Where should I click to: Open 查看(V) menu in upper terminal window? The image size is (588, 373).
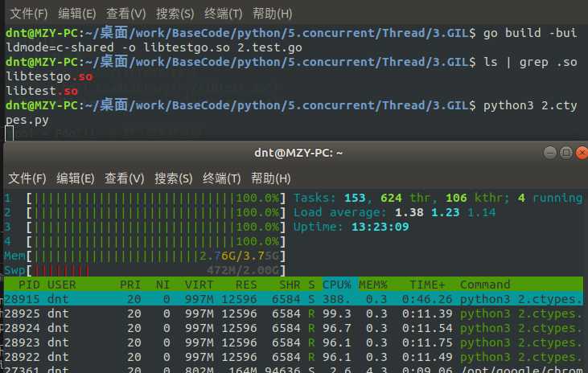coord(125,14)
